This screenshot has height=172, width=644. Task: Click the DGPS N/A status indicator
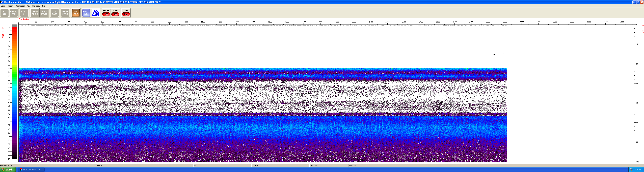tap(126, 14)
